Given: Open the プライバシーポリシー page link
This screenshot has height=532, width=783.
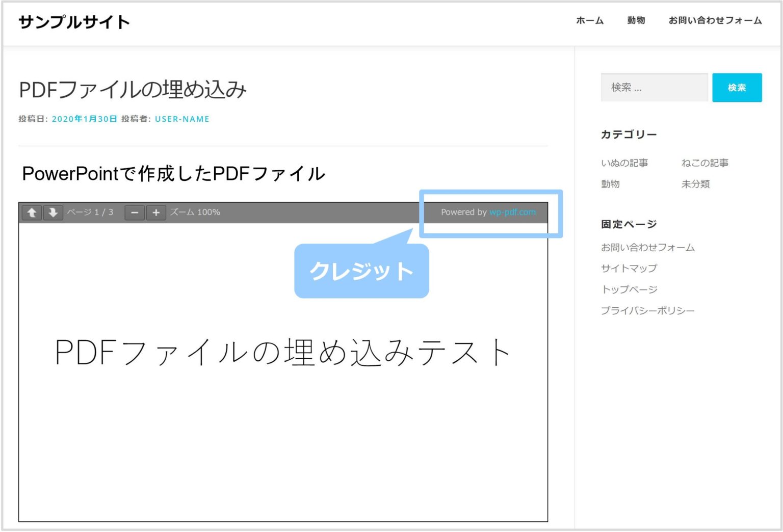Looking at the screenshot, I should 647,310.
